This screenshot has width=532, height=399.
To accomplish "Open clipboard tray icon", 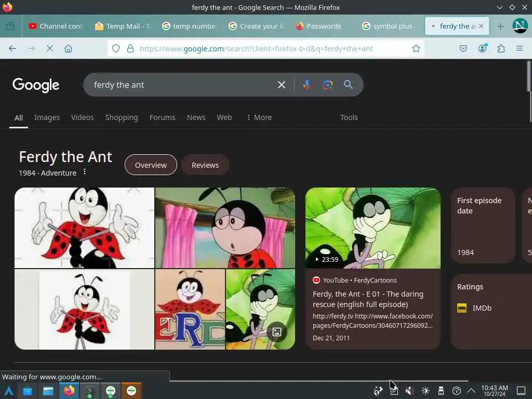I will [x=394, y=391].
